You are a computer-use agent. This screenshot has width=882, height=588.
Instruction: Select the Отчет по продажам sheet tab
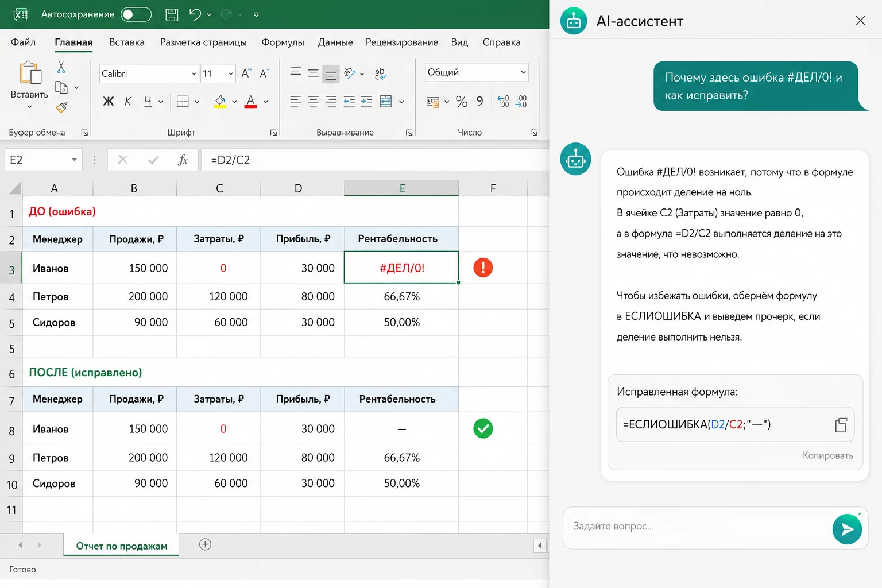[x=122, y=546]
